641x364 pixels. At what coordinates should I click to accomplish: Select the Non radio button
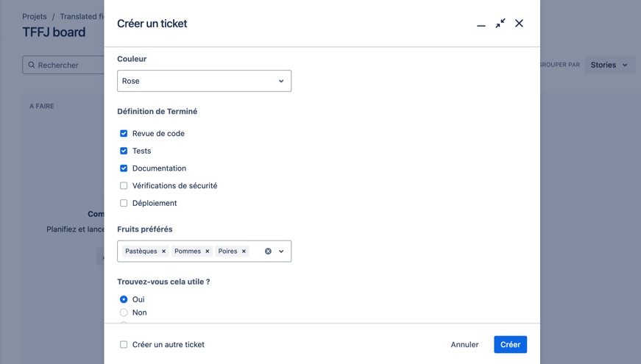[124, 313]
